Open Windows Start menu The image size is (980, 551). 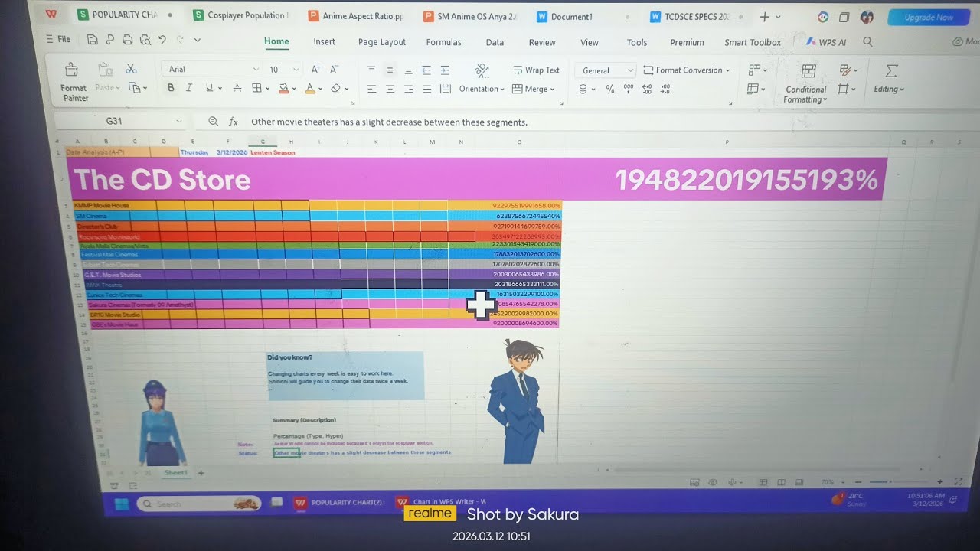(x=122, y=503)
